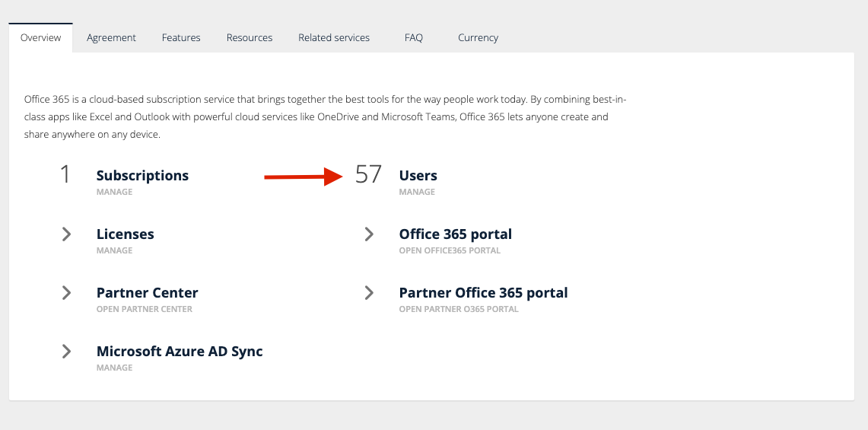Open the Features tab
868x430 pixels.
pos(181,37)
